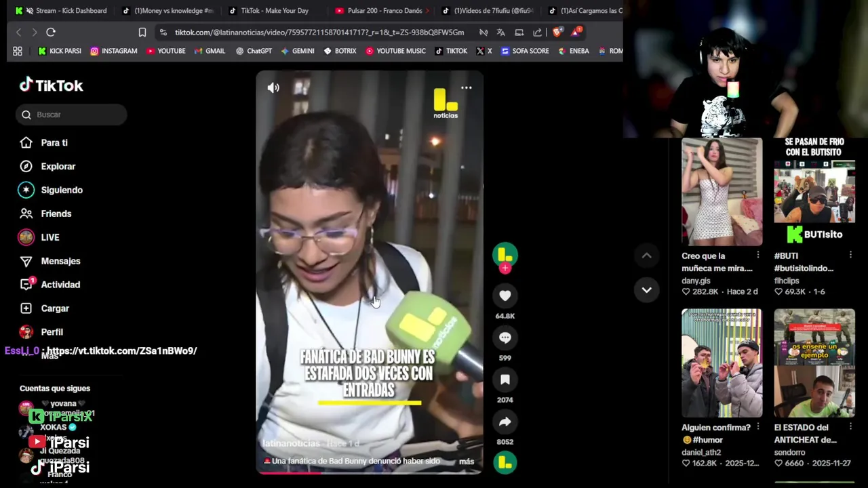The height and width of the screenshot is (488, 868).
Task: Go back in browser history
Action: (18, 32)
